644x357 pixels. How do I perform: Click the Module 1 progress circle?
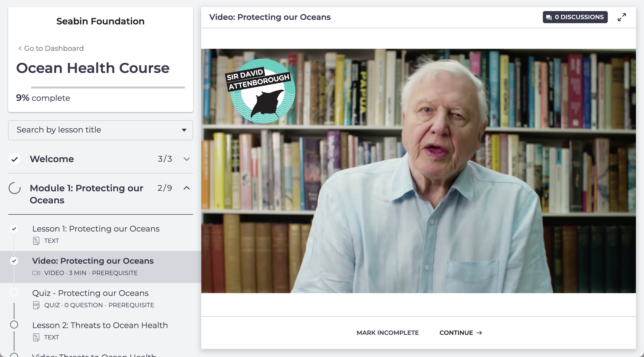click(x=15, y=188)
